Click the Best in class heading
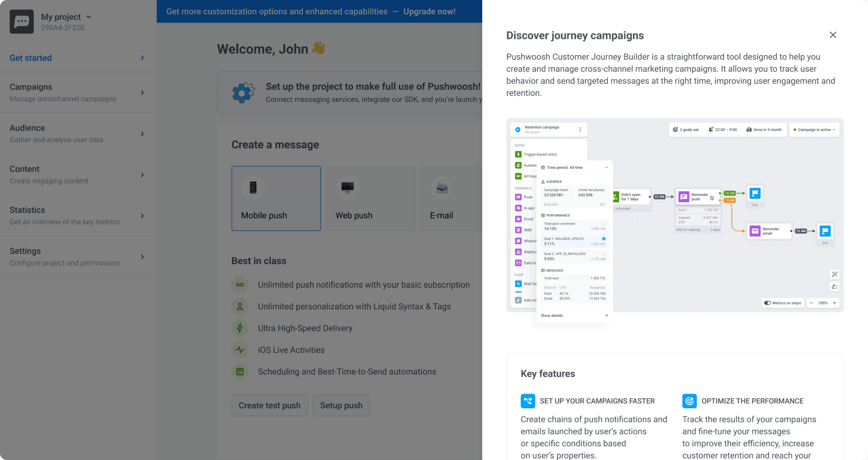 click(259, 261)
